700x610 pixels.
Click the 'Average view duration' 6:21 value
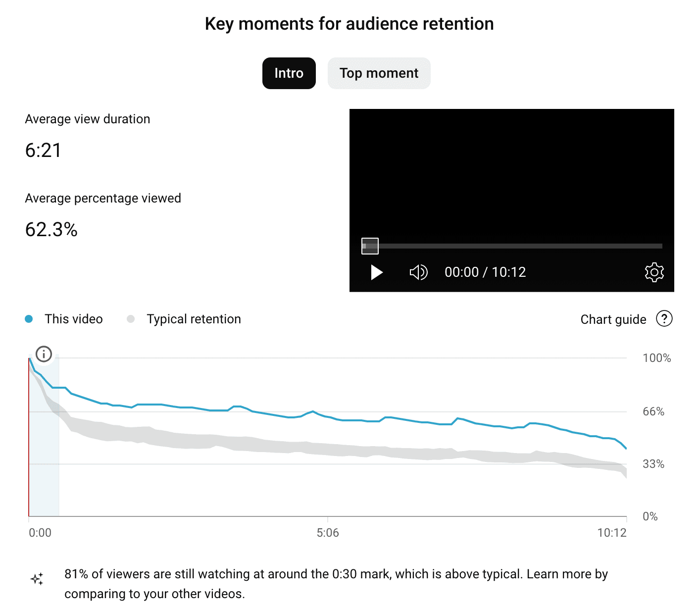click(x=43, y=150)
